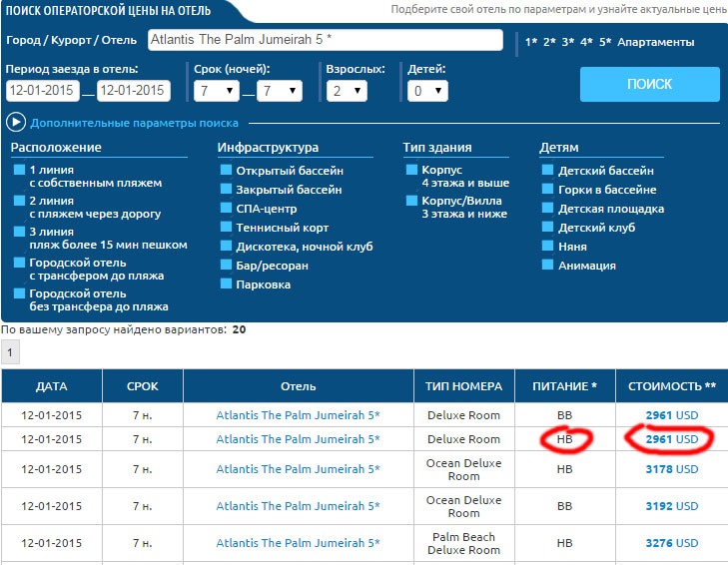Open Дополнительные параметры поиска link
Screen dimensions: 728x565
pyautogui.click(x=134, y=123)
